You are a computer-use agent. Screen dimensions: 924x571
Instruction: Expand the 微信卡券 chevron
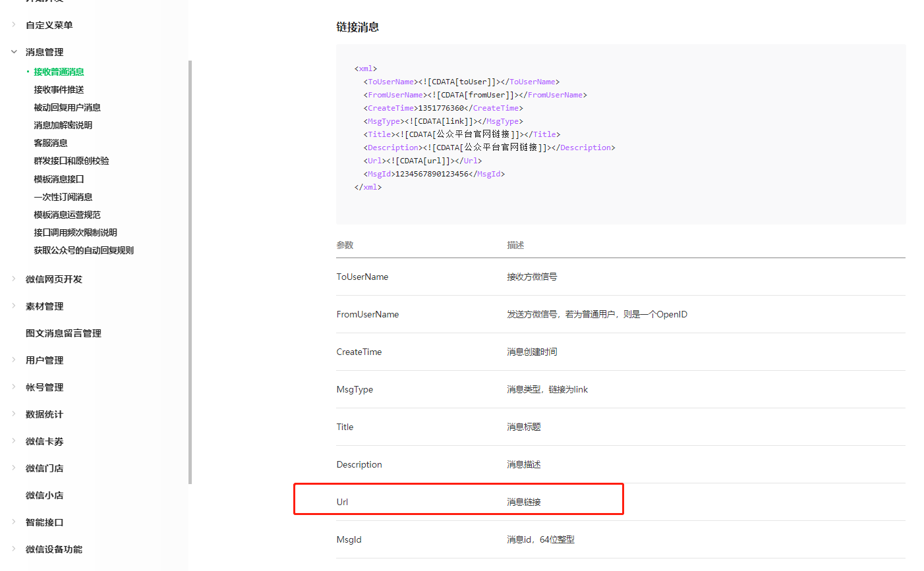(x=13, y=441)
